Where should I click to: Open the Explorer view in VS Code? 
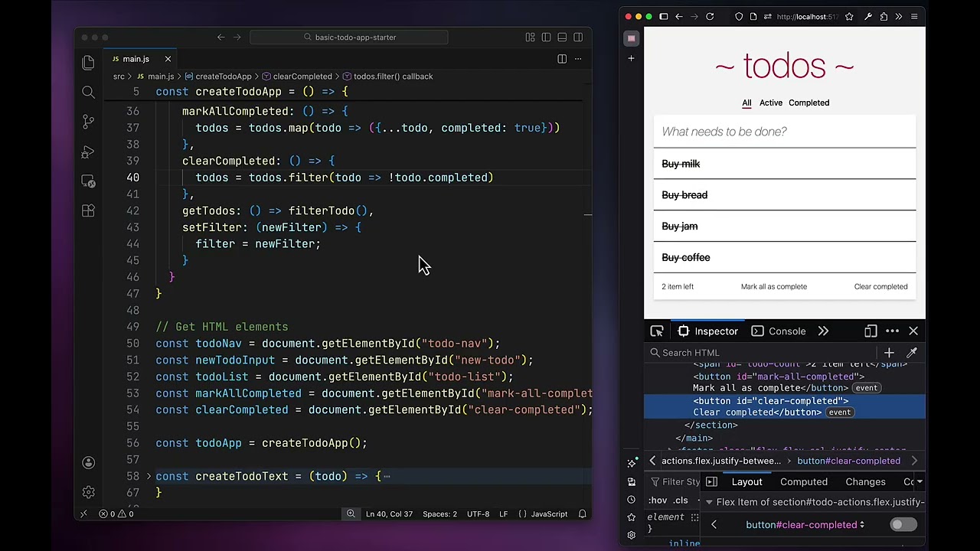click(88, 63)
